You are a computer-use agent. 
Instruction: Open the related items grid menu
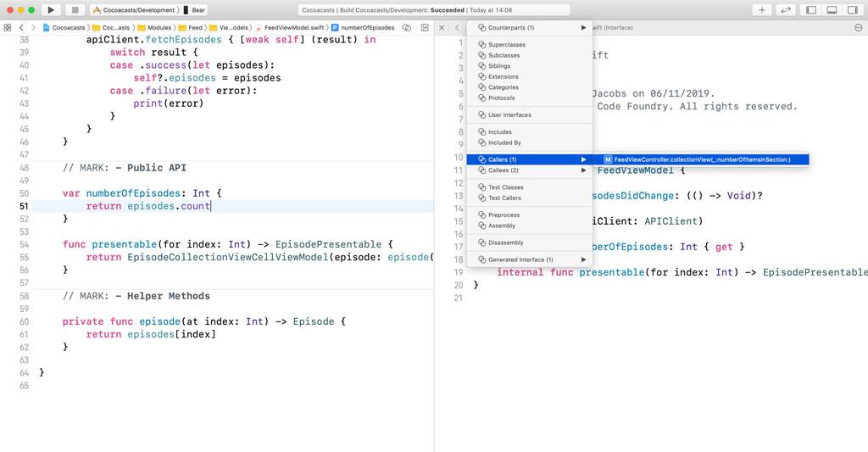click(x=7, y=27)
